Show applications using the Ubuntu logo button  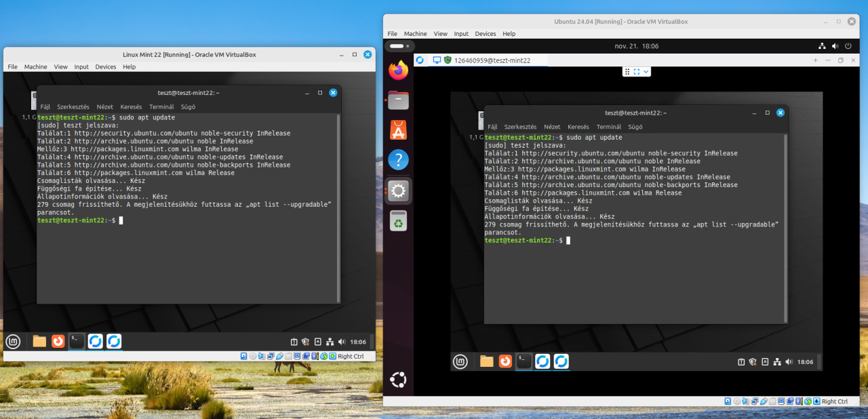tap(398, 380)
